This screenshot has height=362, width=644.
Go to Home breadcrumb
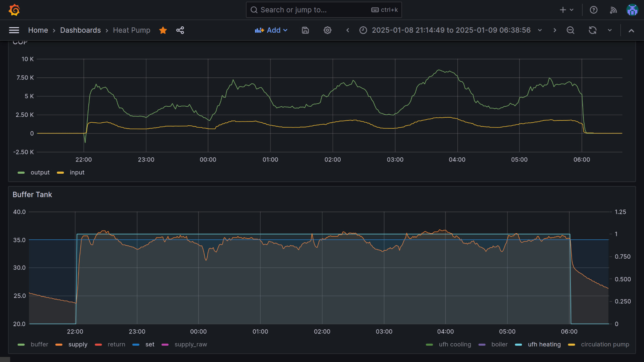click(x=38, y=30)
